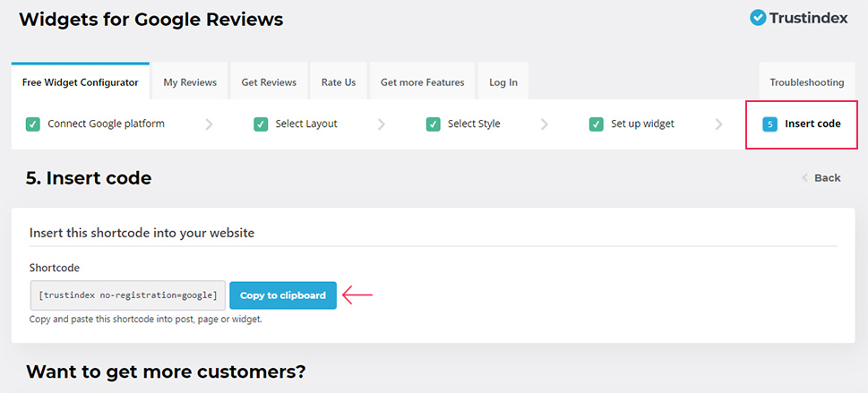Click the Copy and paste this shortcode hint

[x=146, y=320]
